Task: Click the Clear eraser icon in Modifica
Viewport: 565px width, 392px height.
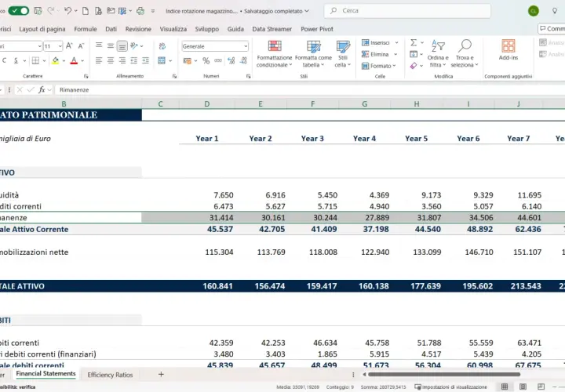Action: coord(414,66)
